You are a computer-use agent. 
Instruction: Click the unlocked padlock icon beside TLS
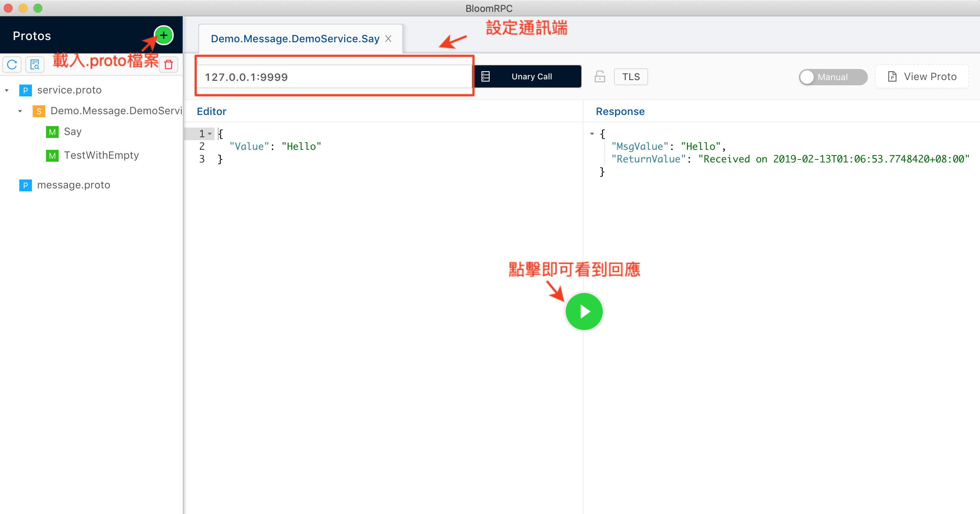click(600, 77)
